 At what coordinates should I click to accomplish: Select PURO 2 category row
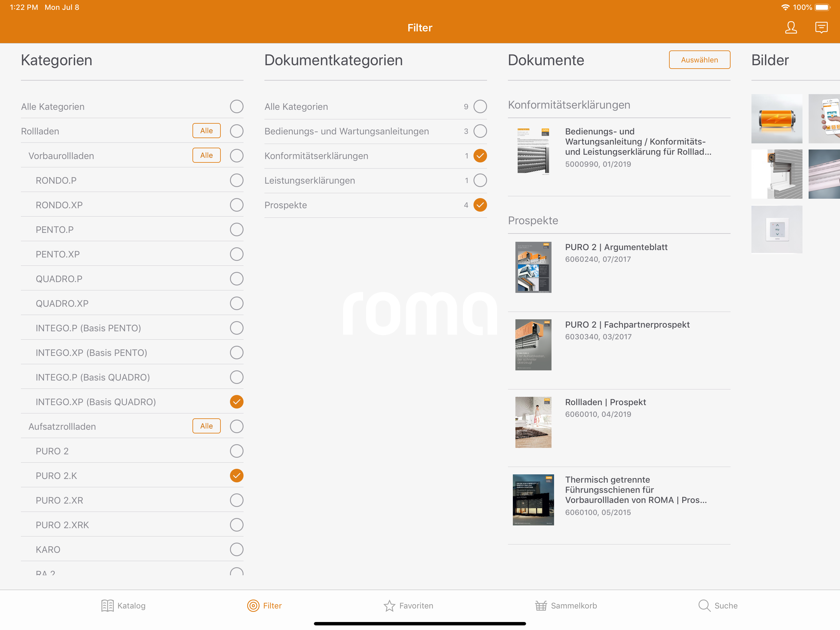click(x=132, y=451)
